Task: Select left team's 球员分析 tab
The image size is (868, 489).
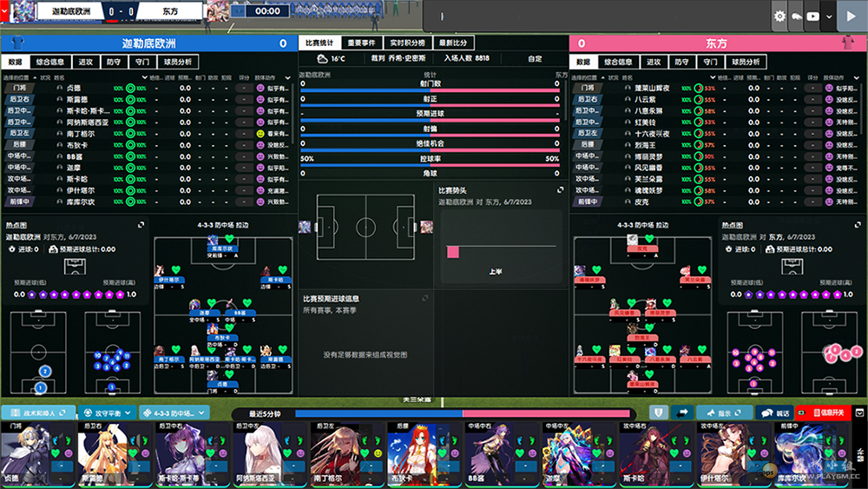Action: tap(179, 63)
